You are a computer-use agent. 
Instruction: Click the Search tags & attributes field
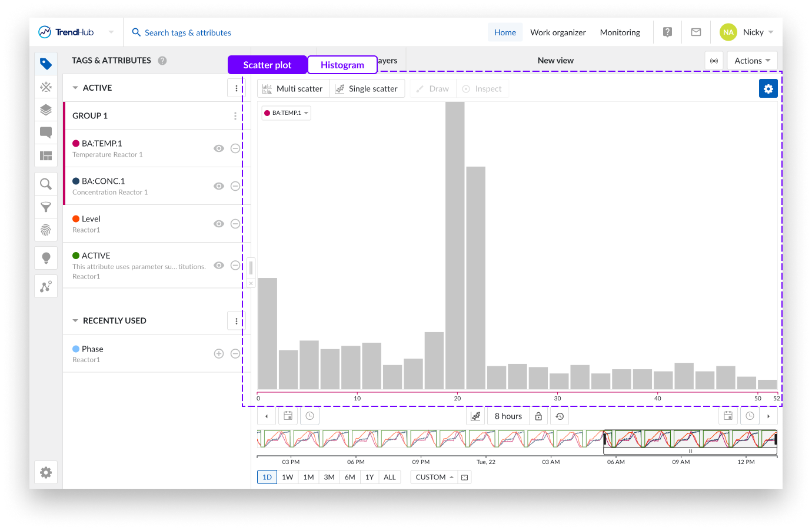pos(188,33)
